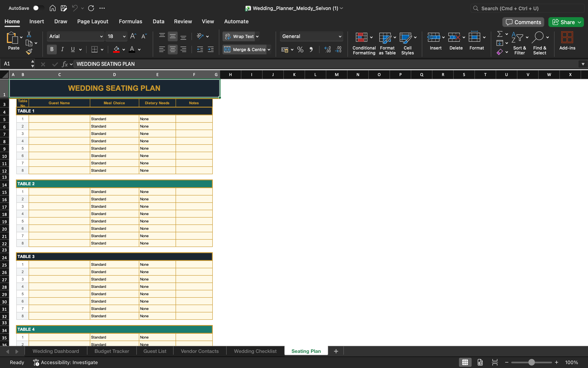Viewport: 588px width, 368px height.
Task: Align text left
Action: coord(162,49)
